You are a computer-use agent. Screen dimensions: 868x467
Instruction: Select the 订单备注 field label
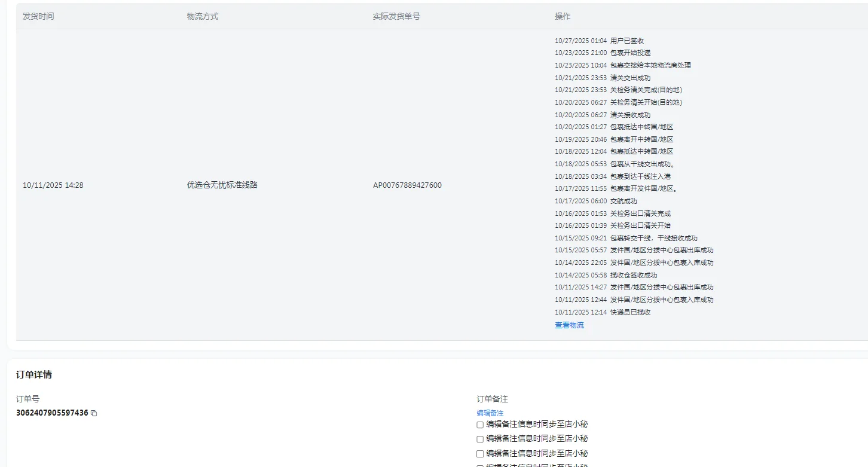(492, 399)
